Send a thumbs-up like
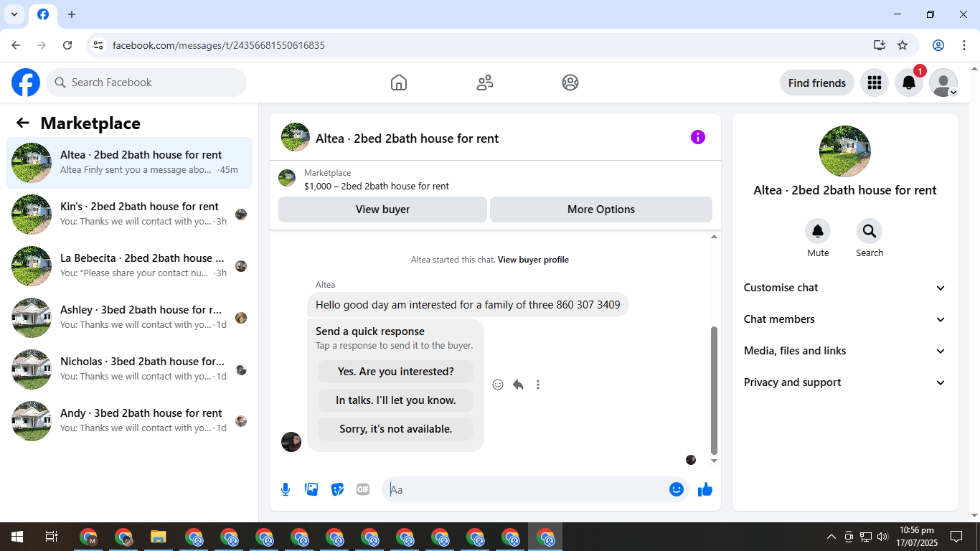This screenshot has height=551, width=980. coord(705,489)
